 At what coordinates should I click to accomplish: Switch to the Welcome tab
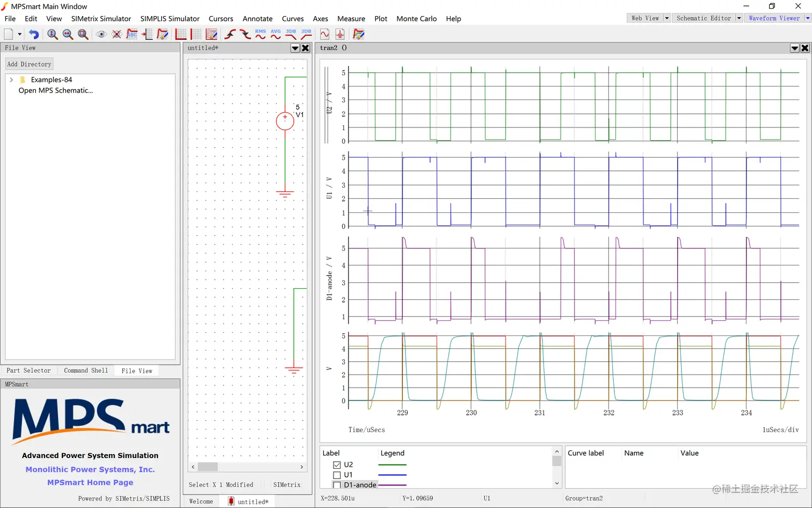pos(201,502)
